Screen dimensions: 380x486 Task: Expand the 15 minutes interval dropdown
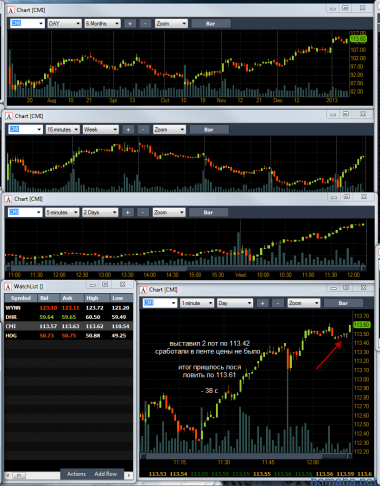(63, 129)
